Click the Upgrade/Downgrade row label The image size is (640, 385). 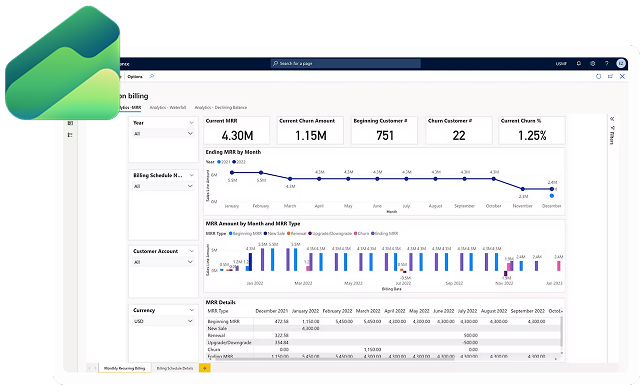tap(229, 343)
